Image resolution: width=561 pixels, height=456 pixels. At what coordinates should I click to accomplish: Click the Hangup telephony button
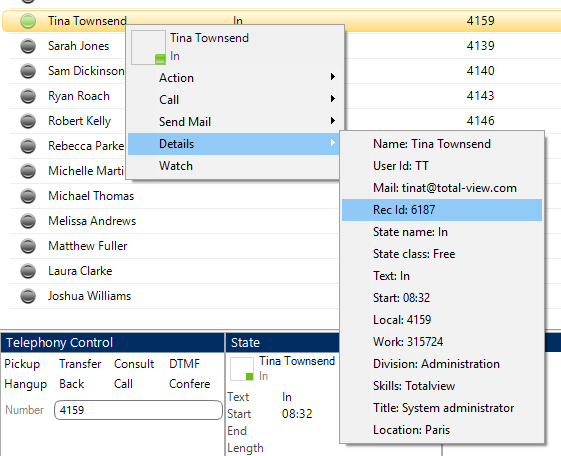[x=25, y=384]
